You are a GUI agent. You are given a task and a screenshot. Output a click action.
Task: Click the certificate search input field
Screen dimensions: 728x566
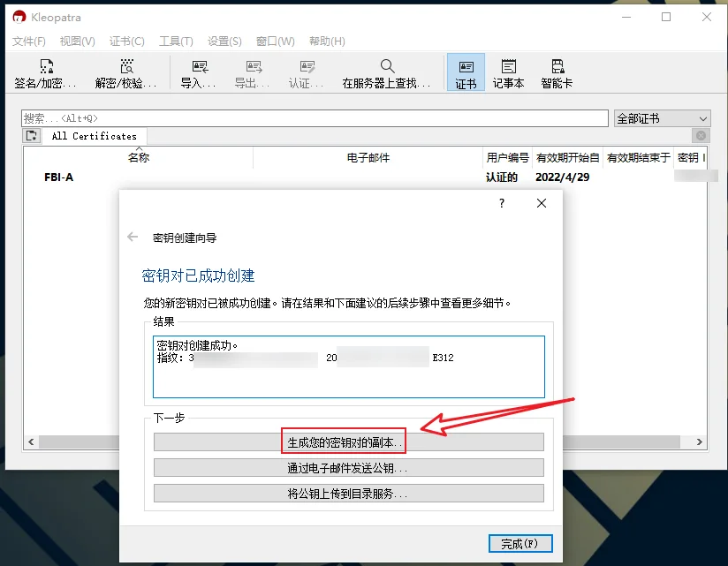click(x=314, y=118)
